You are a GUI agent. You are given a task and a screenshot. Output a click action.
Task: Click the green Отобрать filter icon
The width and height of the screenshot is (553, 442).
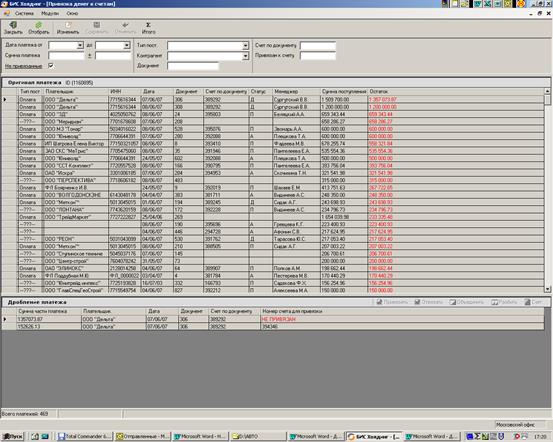click(x=38, y=25)
